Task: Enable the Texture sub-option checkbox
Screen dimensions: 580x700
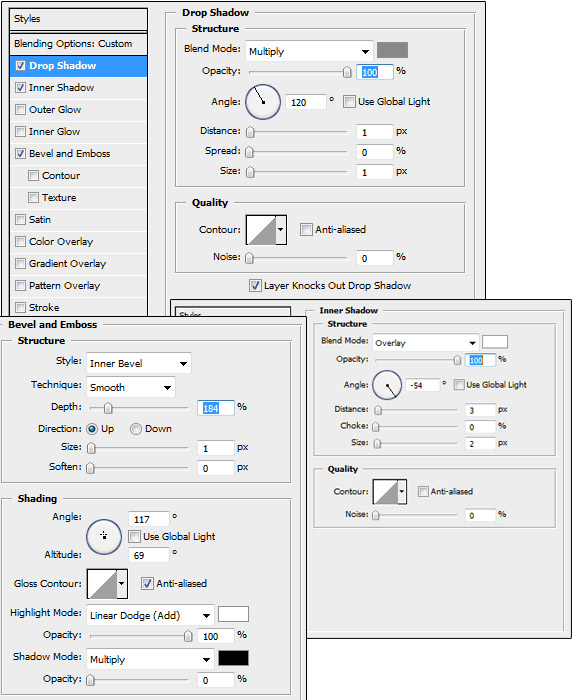Action: pyautogui.click(x=33, y=197)
